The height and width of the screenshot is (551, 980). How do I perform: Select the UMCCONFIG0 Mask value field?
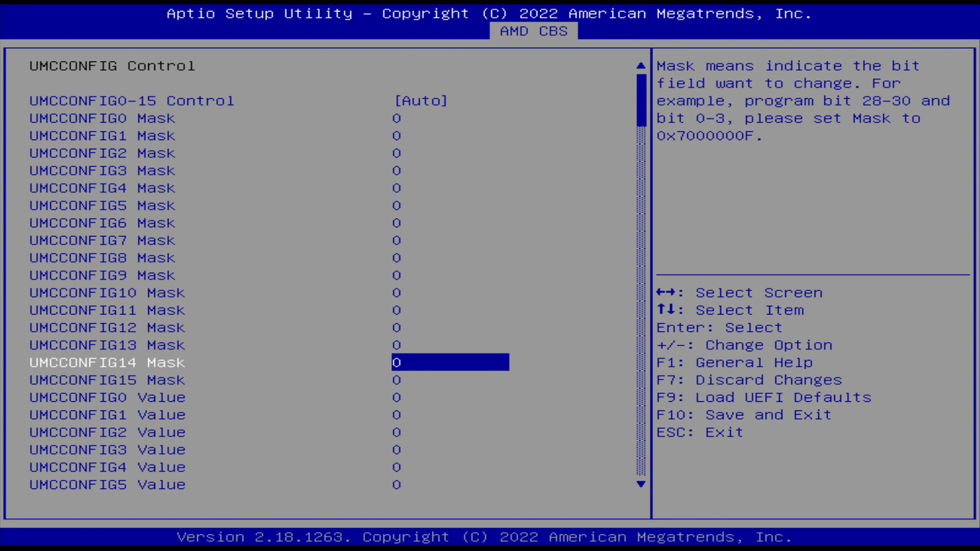(396, 118)
